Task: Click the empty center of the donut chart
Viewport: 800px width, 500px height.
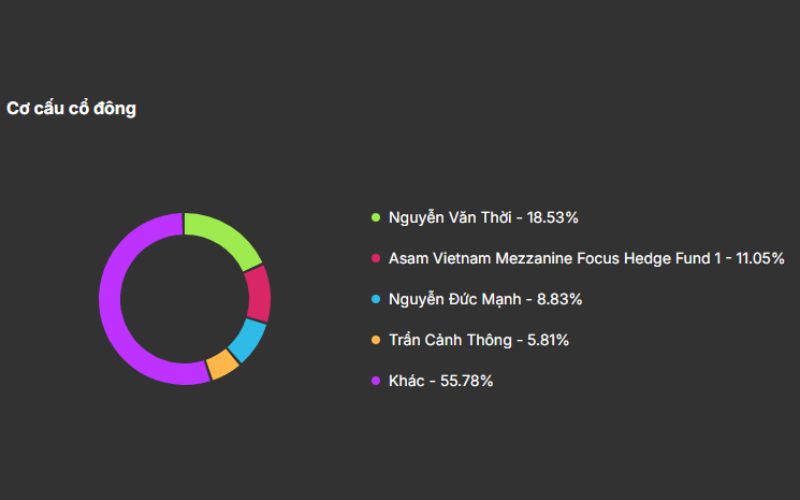Action: (x=185, y=298)
